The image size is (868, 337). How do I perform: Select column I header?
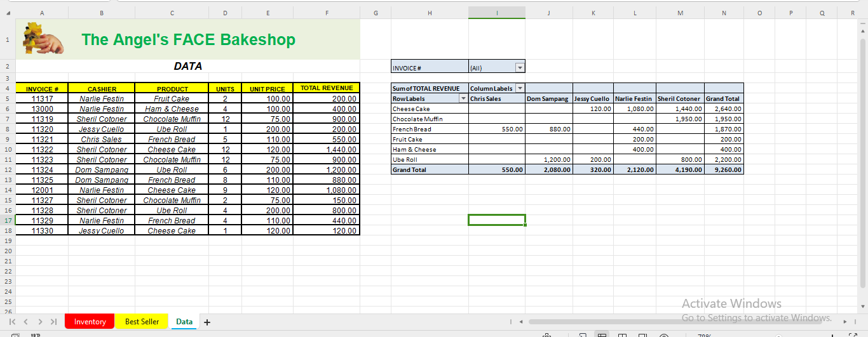pos(497,12)
